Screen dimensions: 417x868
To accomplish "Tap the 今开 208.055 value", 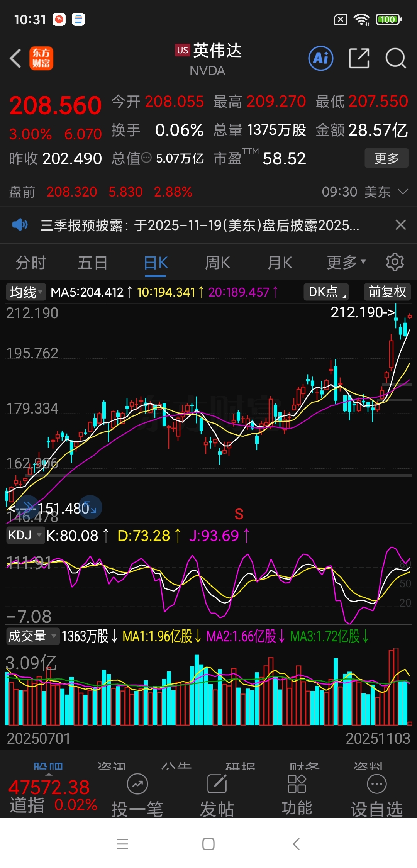I will 158,102.
